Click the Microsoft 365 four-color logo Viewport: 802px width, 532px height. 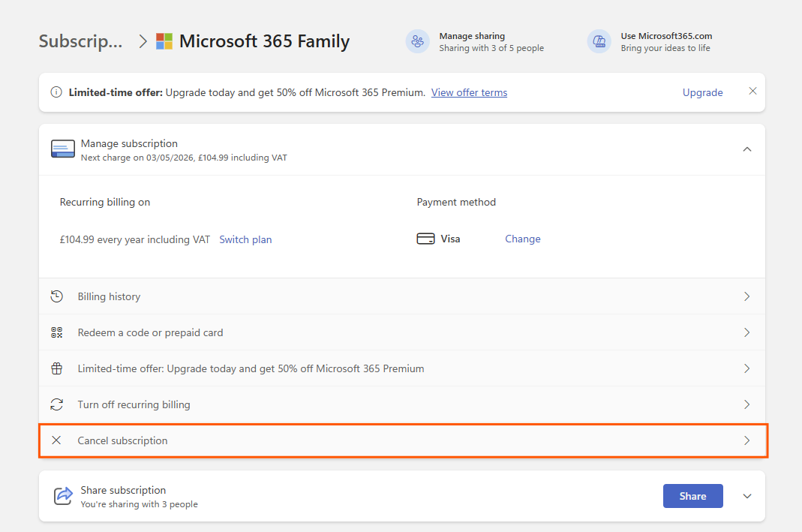coord(164,41)
